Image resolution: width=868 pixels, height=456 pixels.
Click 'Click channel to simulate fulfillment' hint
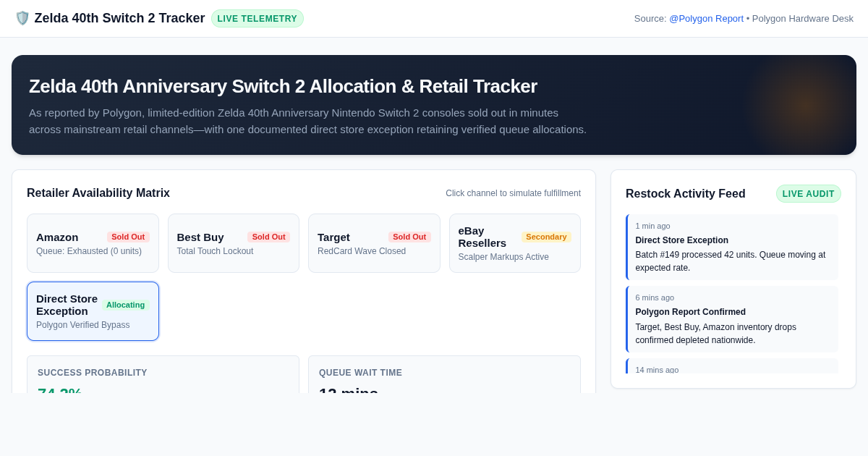point(513,193)
